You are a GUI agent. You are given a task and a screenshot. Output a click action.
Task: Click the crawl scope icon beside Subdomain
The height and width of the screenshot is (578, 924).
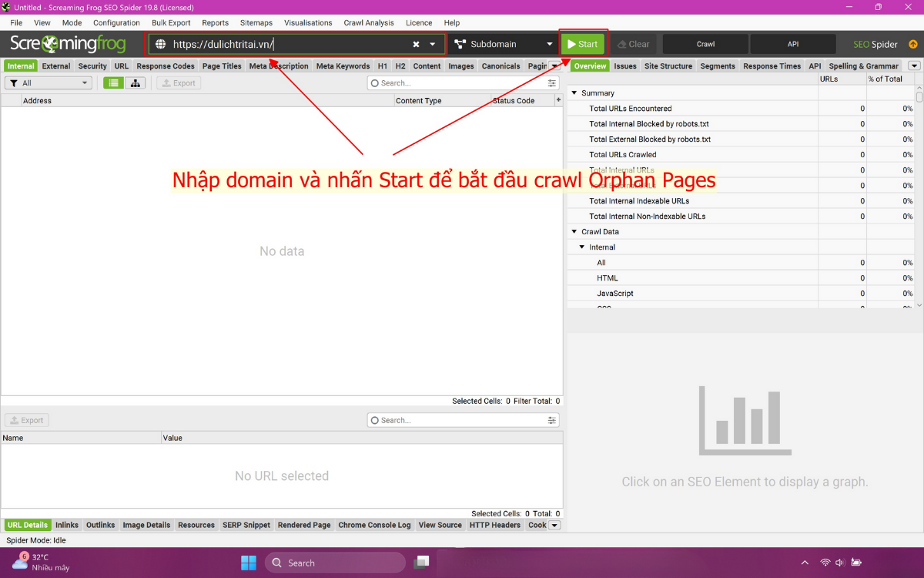458,44
